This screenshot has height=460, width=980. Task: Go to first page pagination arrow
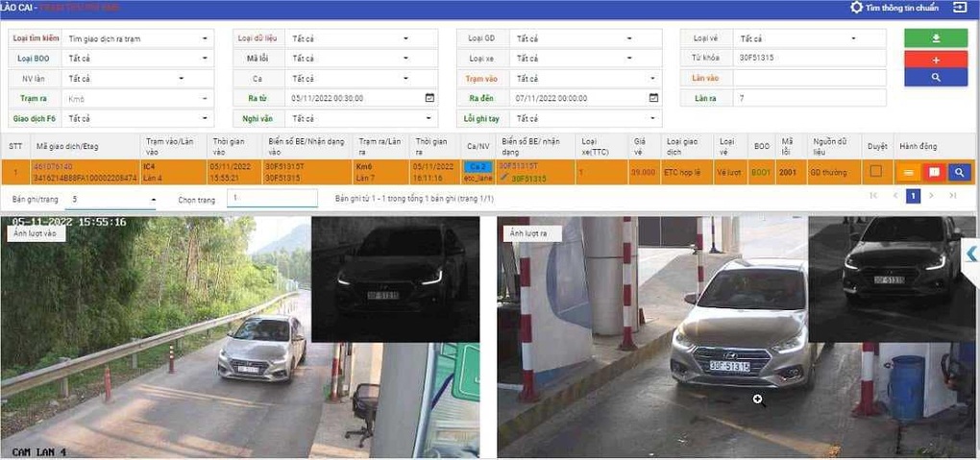click(x=873, y=196)
